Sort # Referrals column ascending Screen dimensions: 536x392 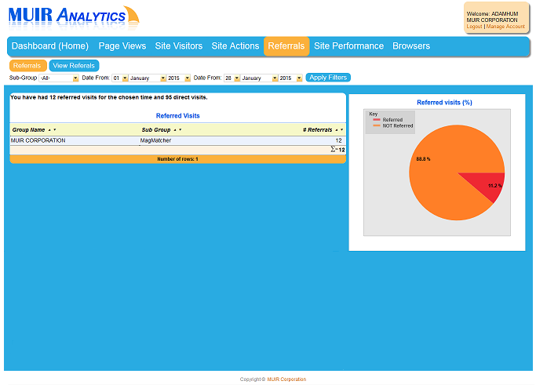[337, 130]
